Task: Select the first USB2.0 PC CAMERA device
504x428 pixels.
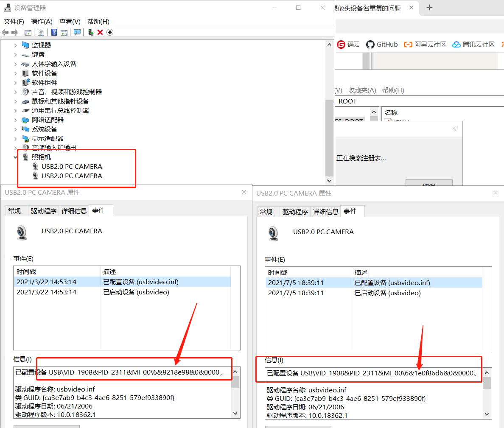Action: [72, 167]
